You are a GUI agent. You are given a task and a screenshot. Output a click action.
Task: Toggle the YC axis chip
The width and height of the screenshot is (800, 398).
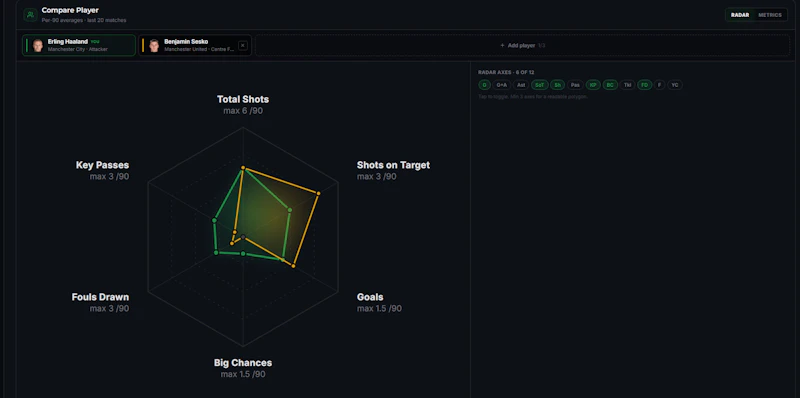click(x=674, y=85)
